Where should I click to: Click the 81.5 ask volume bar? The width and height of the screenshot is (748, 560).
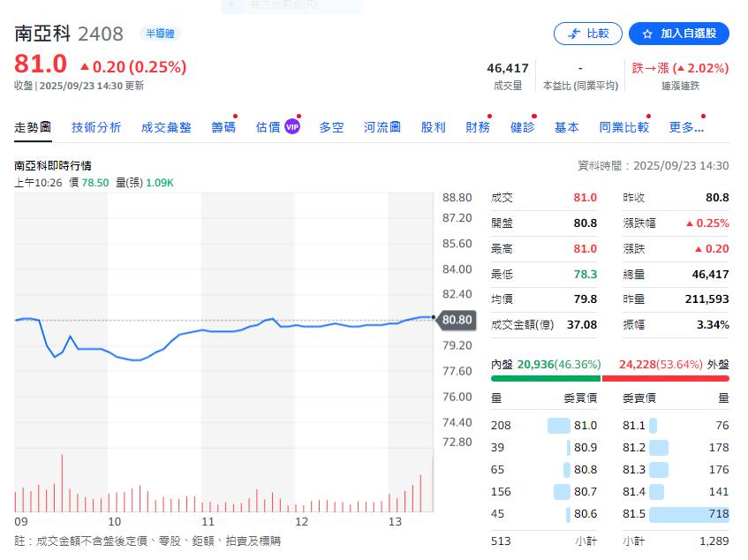[x=689, y=515]
